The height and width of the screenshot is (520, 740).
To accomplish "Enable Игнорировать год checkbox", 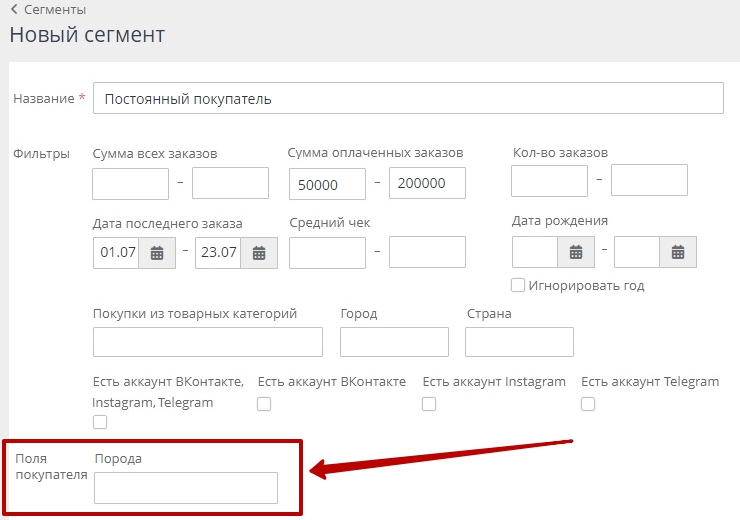I will pyautogui.click(x=518, y=285).
